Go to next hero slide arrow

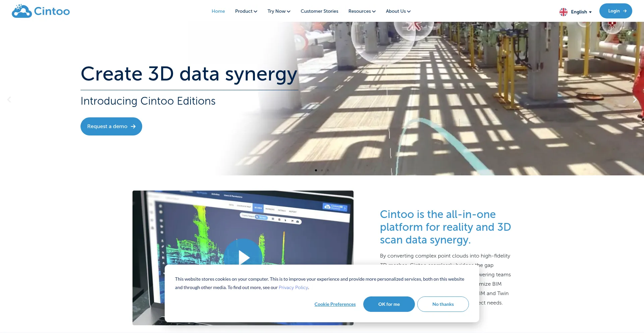coord(635,100)
